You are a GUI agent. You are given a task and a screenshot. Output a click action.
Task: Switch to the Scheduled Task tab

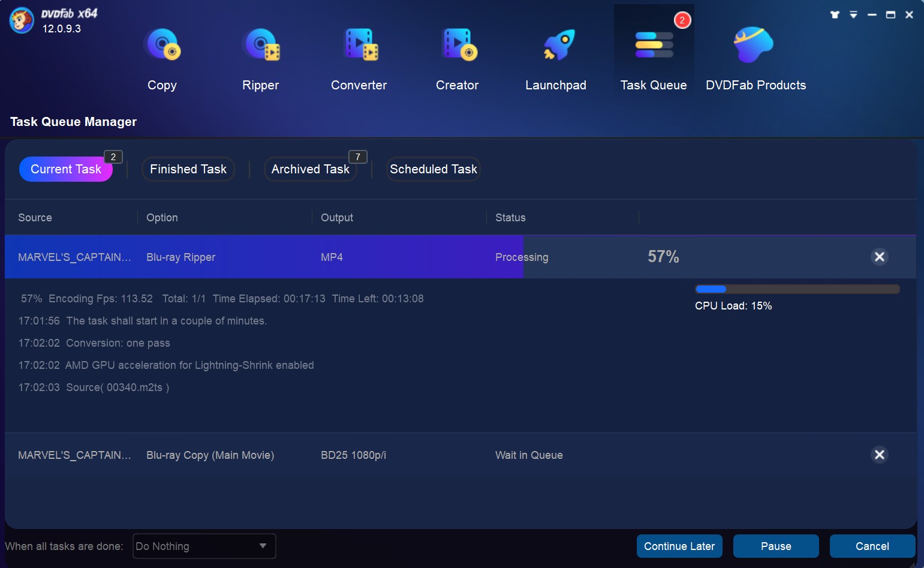click(434, 169)
